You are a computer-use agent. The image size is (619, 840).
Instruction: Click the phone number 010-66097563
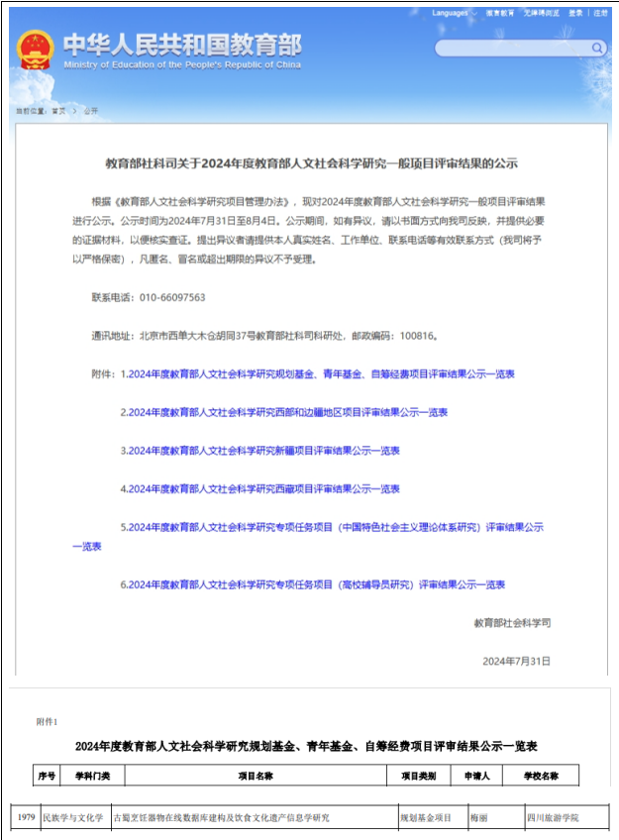[172, 297]
